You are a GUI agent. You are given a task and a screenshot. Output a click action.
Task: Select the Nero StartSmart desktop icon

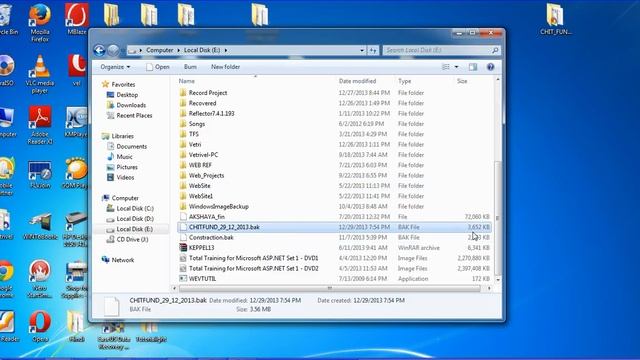click(x=40, y=279)
